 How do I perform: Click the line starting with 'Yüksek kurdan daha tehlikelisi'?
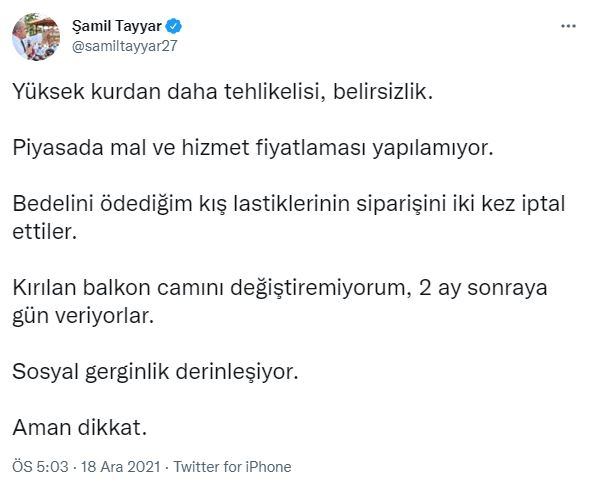pos(222,91)
